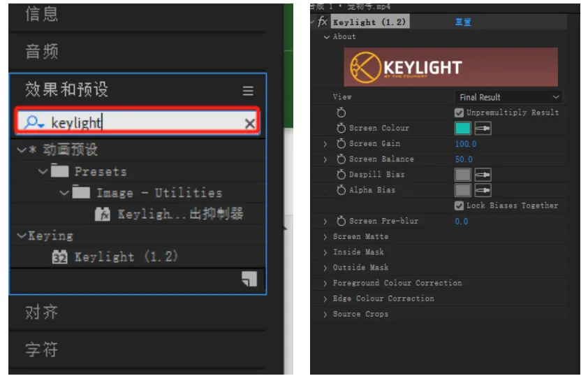Screen dimensions: 588x383
Task: Expand the Screen Pre-blur property
Action: (325, 222)
